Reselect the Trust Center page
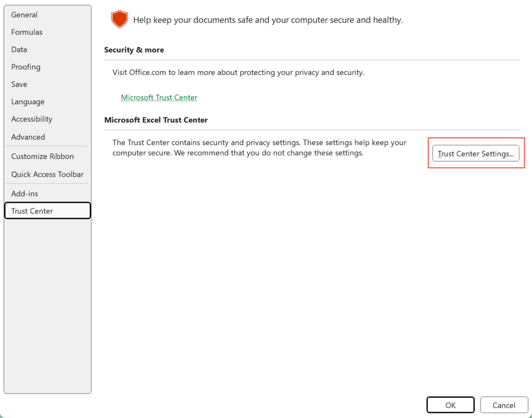 click(x=31, y=211)
